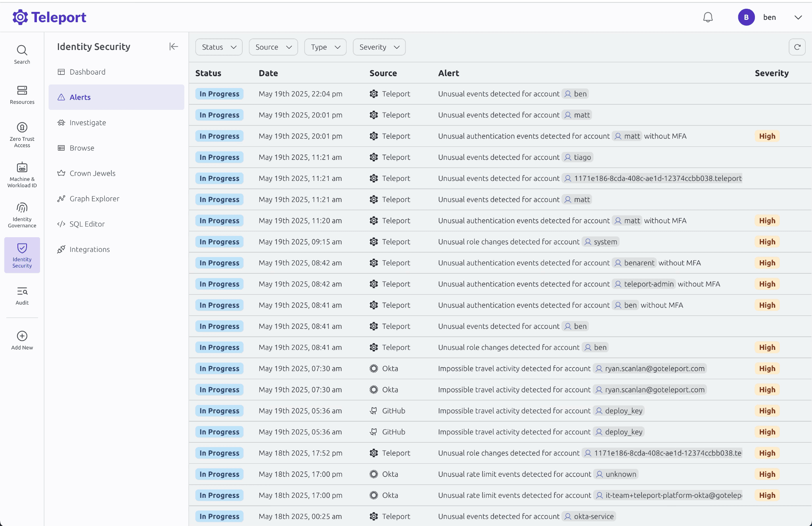Open the Source filter dropdown
This screenshot has width=812, height=526.
coord(273,47)
